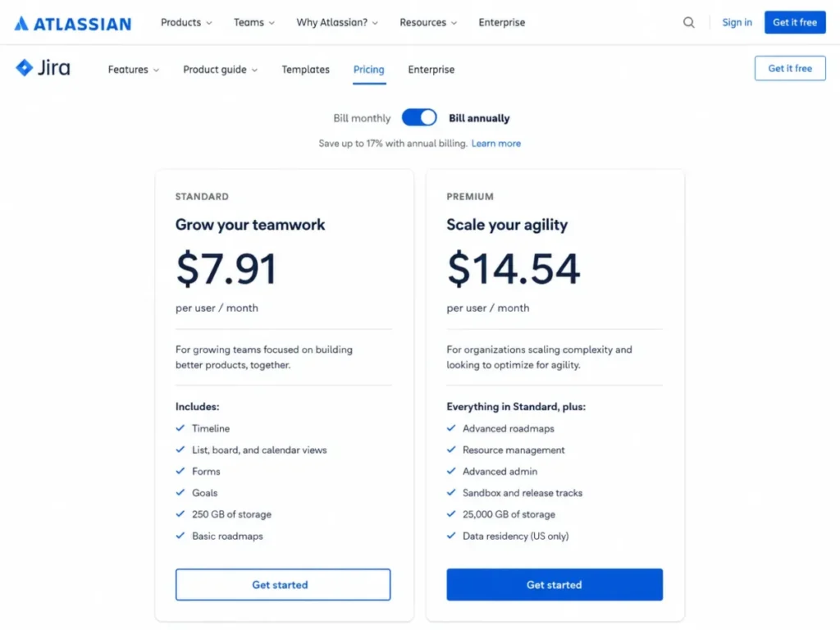The width and height of the screenshot is (840, 630).
Task: Click Get started on the Standard plan
Action: [x=283, y=584]
